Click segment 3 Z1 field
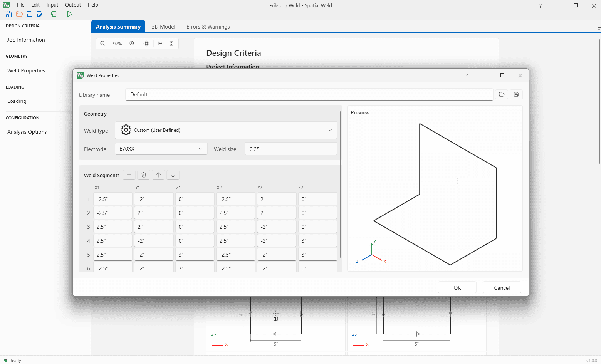 [195, 227]
